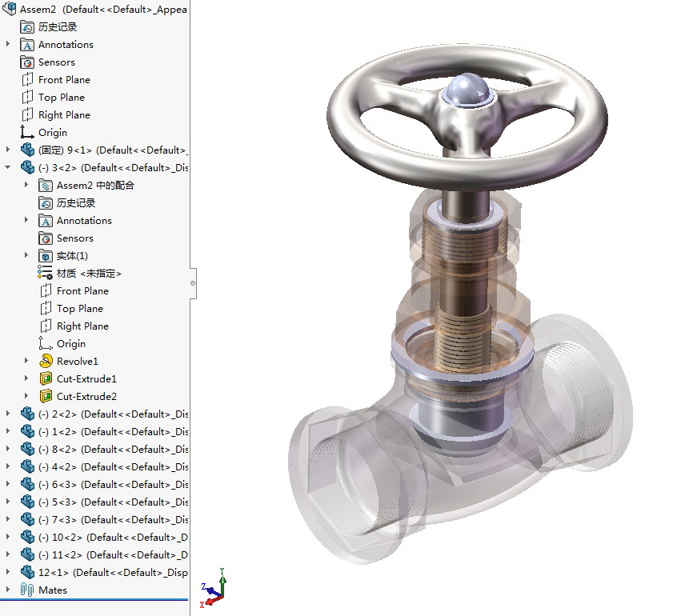Expand the Cut-Extrude2 feature
The image size is (697, 616).
point(26,396)
